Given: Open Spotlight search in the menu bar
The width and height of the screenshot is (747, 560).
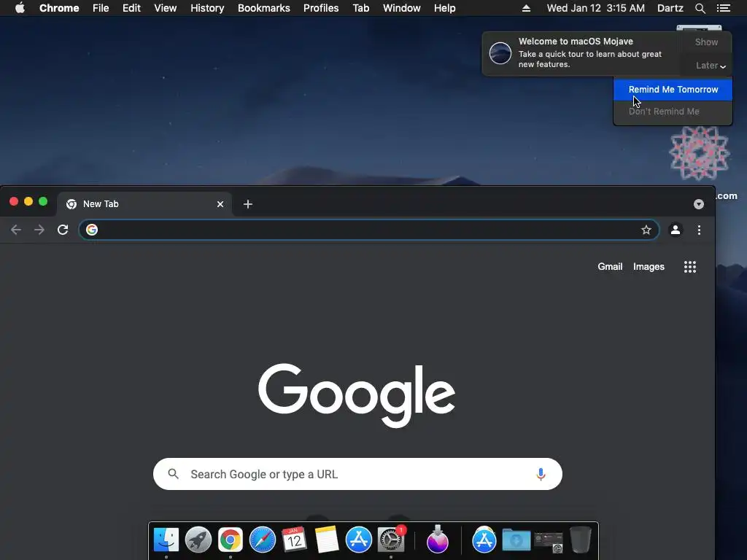Looking at the screenshot, I should click(700, 8).
